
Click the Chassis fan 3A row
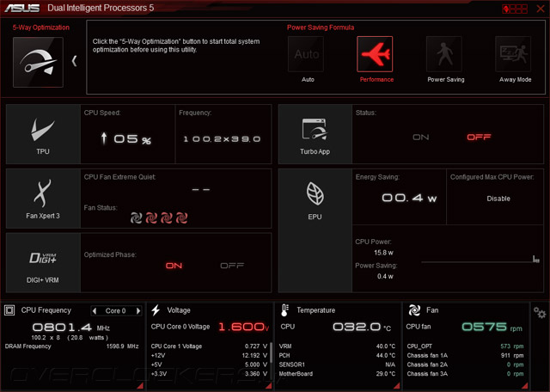[x=465, y=374]
